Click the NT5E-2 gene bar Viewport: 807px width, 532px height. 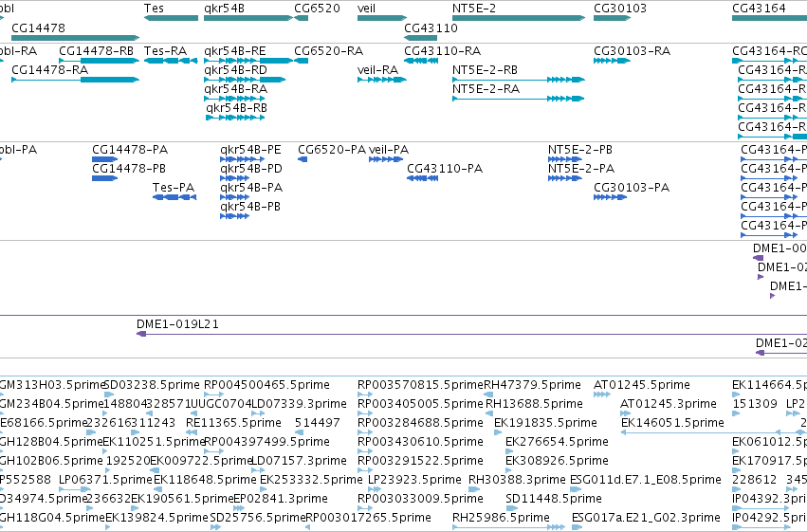(x=519, y=18)
